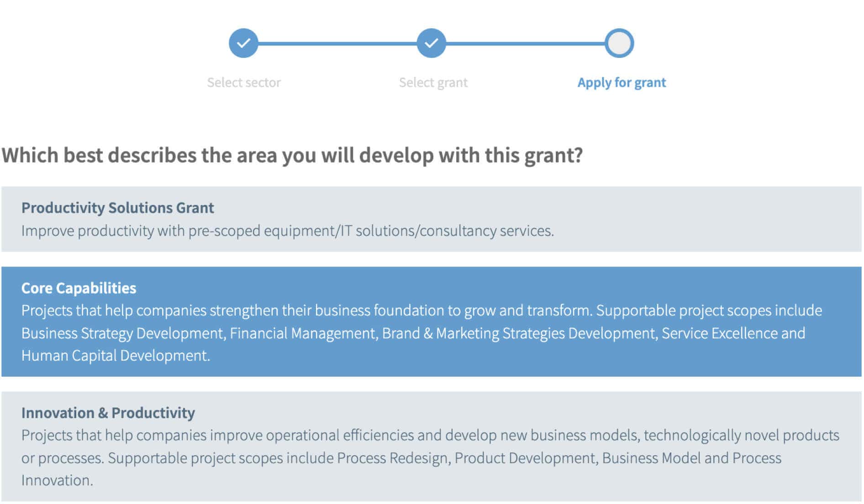Click the Select grant checkmark step circle

pos(431,43)
